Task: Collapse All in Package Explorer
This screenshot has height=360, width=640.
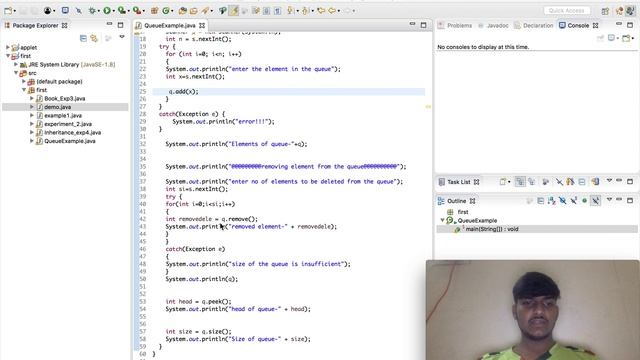Action: 83,38
